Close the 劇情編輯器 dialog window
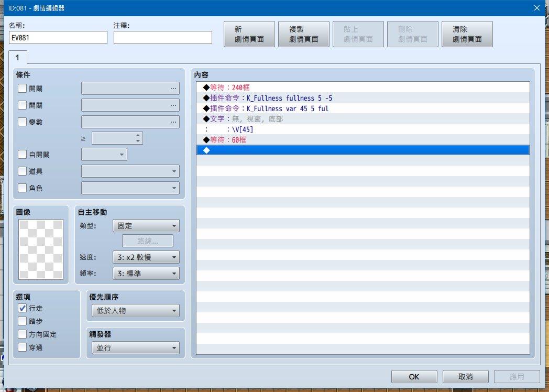 [537, 8]
